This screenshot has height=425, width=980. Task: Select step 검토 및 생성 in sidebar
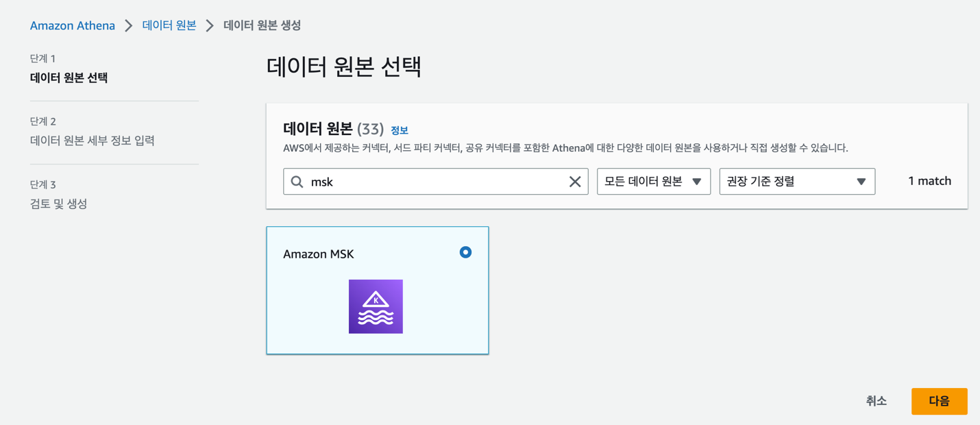(58, 204)
